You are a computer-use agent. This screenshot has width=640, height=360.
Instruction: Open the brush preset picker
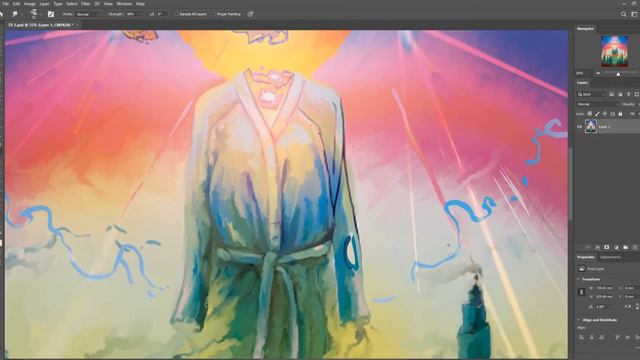point(35,14)
